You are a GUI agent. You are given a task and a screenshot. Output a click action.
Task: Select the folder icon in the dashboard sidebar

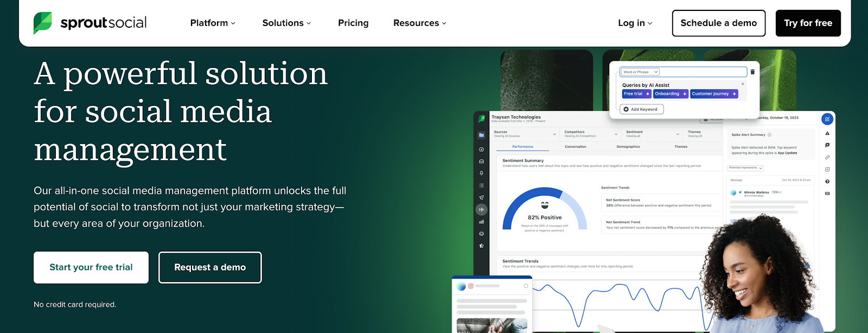point(481,135)
